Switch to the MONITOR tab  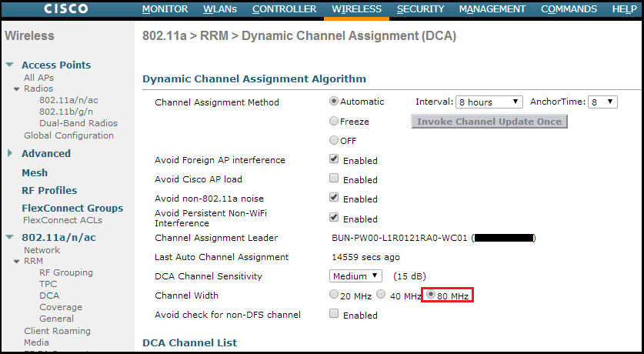tap(165, 9)
